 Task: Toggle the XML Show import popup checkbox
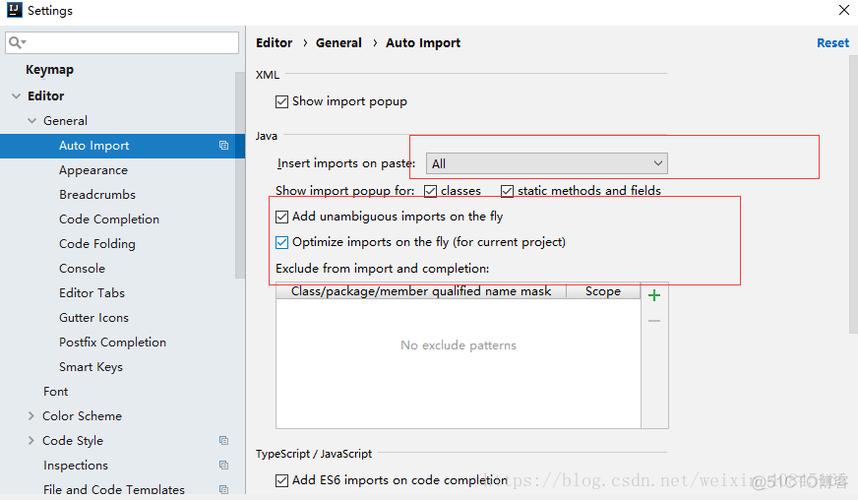[x=282, y=102]
